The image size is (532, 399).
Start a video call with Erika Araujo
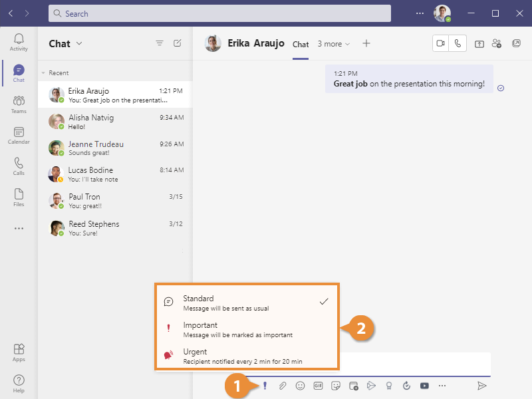[x=441, y=43]
